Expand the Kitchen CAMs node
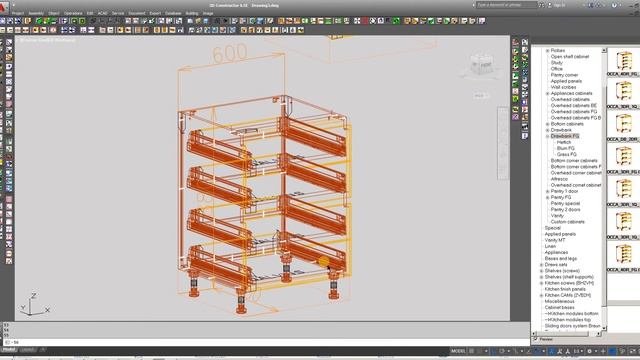The image size is (640, 360). pos(542,296)
